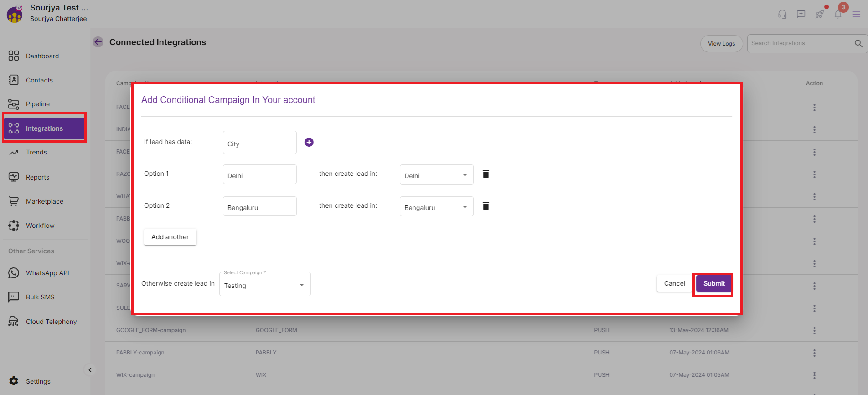Delete Option 2 using its trash icon

click(486, 206)
